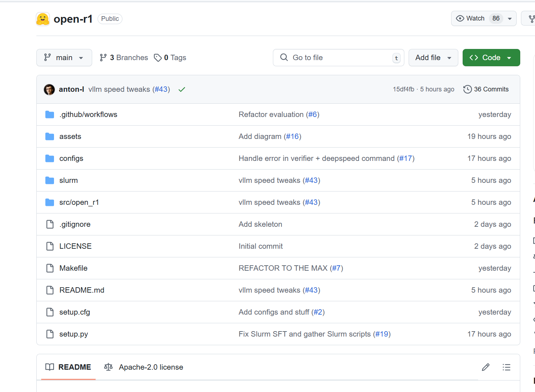
Task: Expand the Add file dropdown
Action: (x=433, y=58)
